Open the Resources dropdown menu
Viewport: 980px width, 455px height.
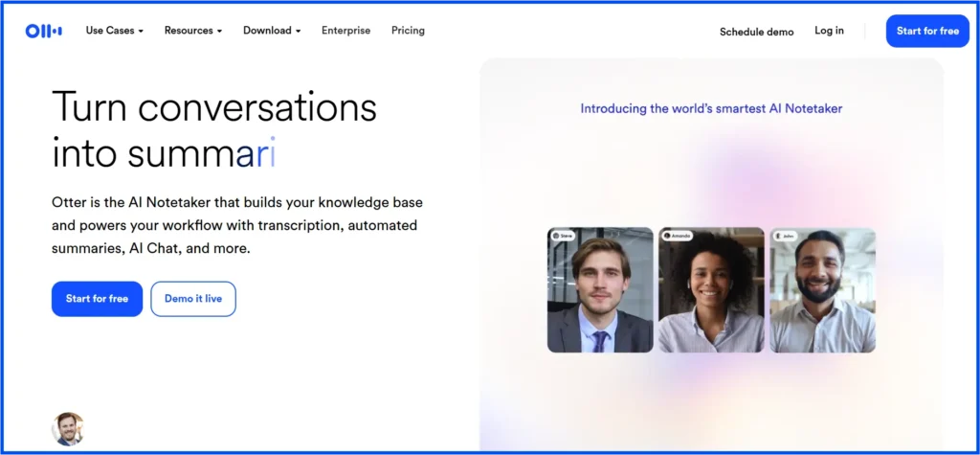pyautogui.click(x=192, y=31)
